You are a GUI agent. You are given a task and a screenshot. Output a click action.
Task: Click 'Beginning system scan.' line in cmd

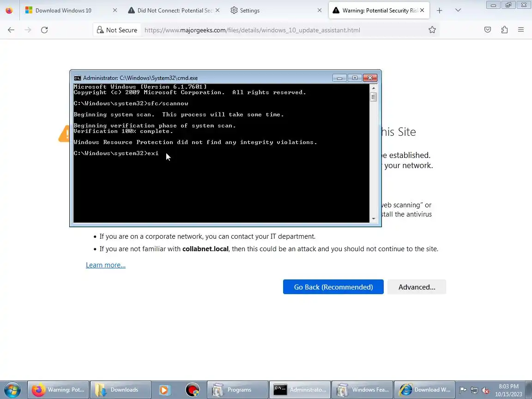(x=179, y=115)
